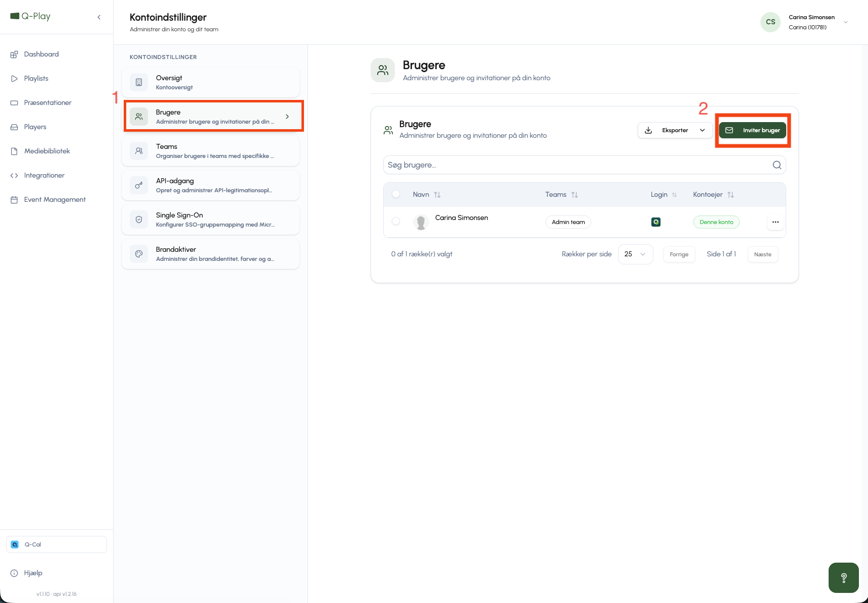This screenshot has width=868, height=603.
Task: Click the Inviter bruger button
Action: [x=752, y=130]
